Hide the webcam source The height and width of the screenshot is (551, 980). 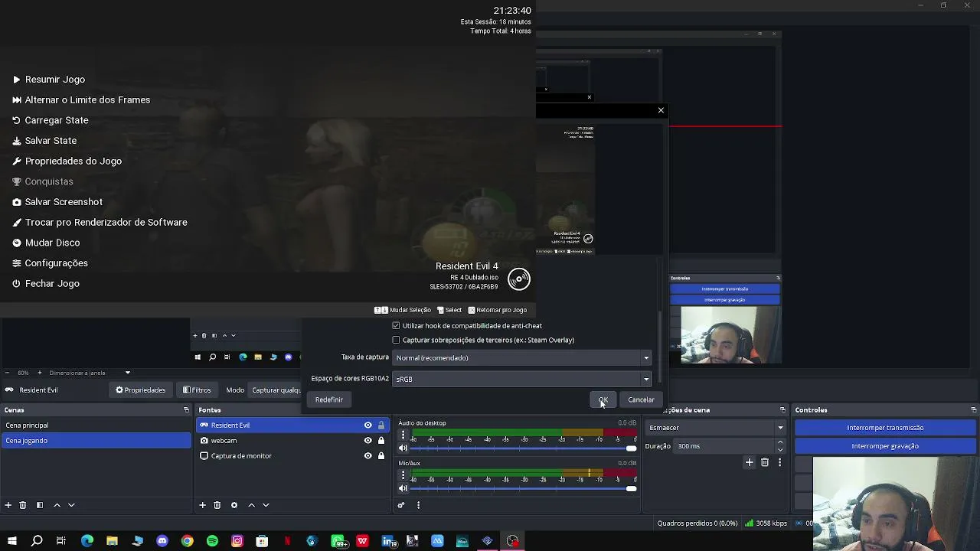[367, 441]
